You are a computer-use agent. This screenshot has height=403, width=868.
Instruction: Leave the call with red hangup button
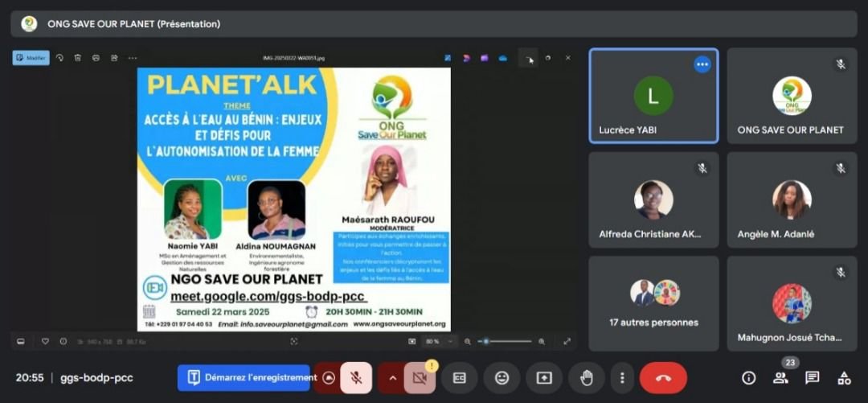[663, 378]
